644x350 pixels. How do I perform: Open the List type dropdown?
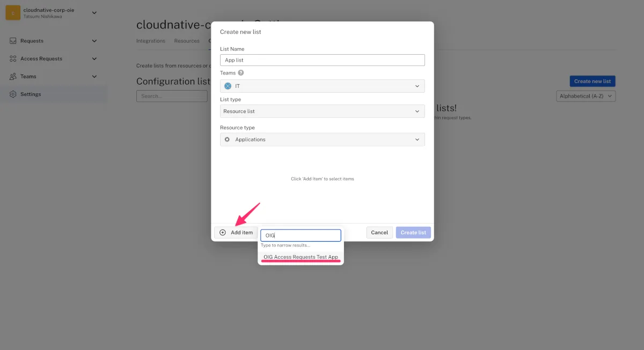(x=322, y=111)
